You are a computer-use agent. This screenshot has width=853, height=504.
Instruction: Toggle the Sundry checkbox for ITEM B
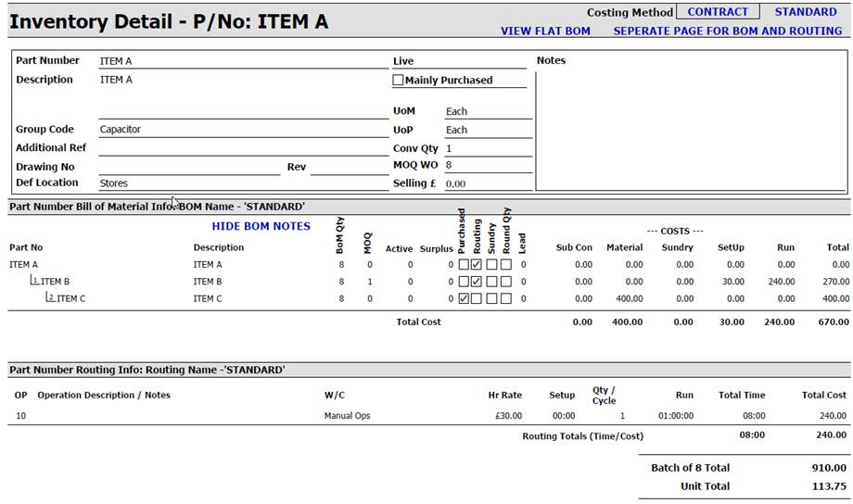pos(491,282)
